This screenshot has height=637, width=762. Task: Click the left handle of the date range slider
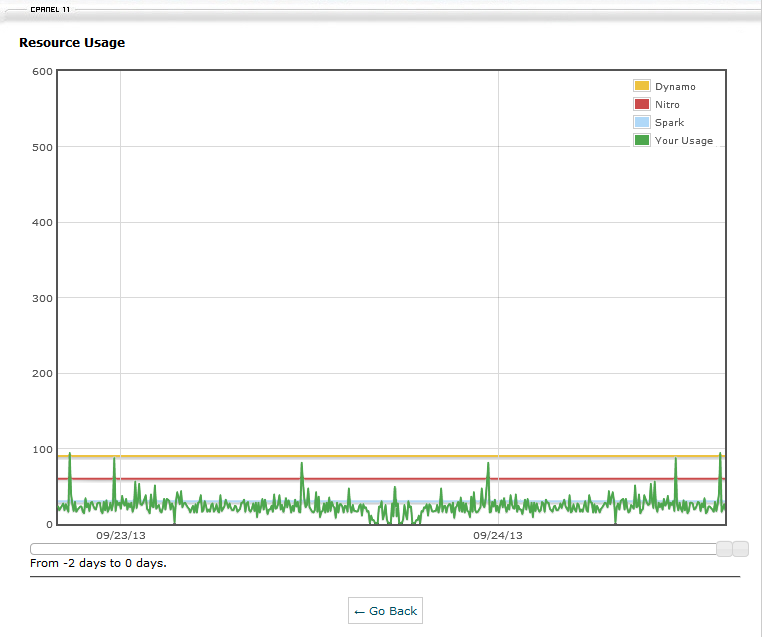[724, 549]
